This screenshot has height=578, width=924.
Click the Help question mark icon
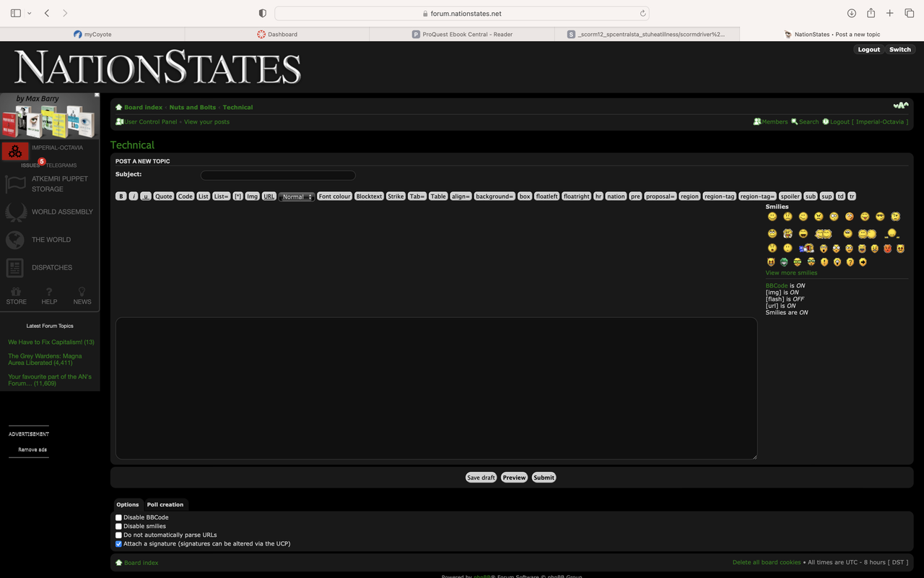pyautogui.click(x=48, y=293)
